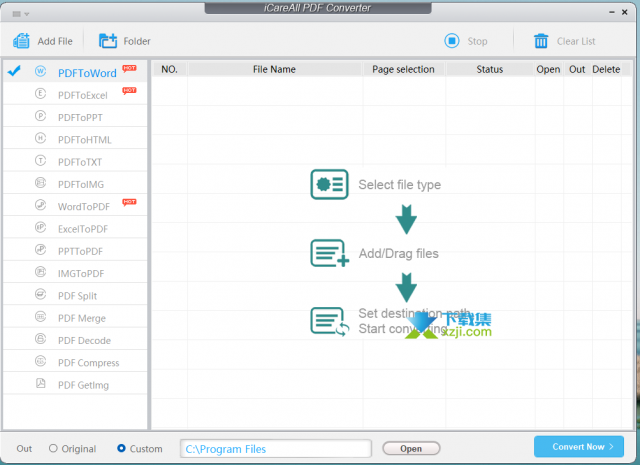Click the Open column header
The height and width of the screenshot is (465, 640).
pos(548,69)
